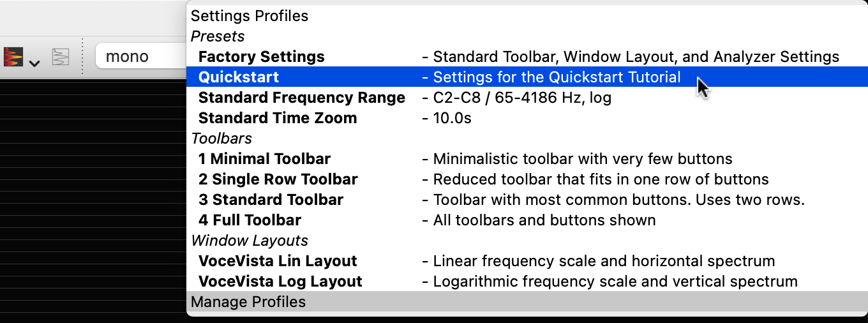
Task: Click the dotted toolbar separator handle
Action: pos(82,57)
